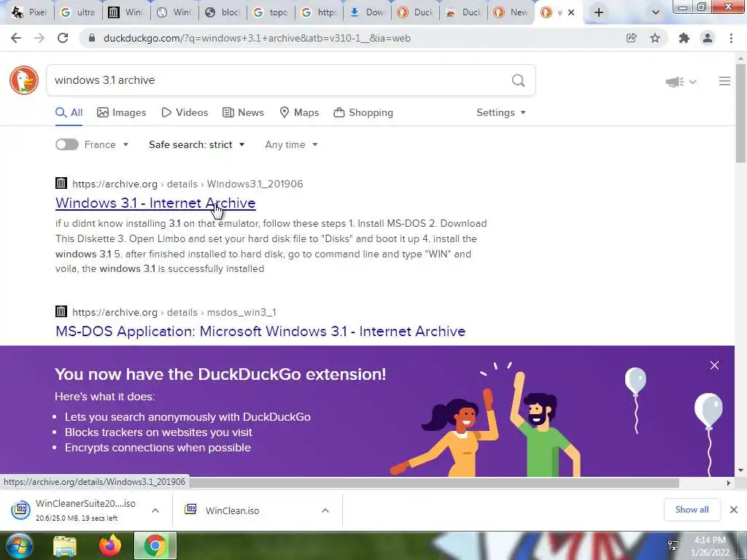Open the Settings dropdown
747x560 pixels.
point(500,112)
